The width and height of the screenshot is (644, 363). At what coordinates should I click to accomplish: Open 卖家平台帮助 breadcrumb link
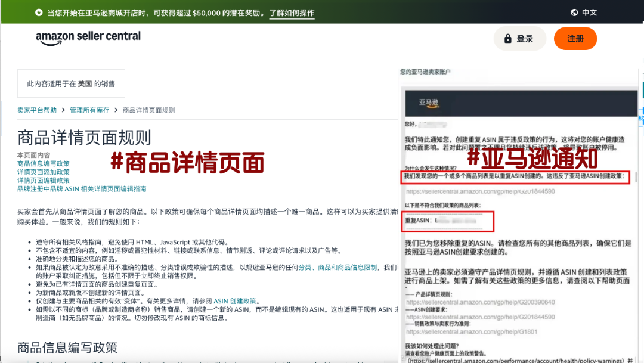point(37,110)
